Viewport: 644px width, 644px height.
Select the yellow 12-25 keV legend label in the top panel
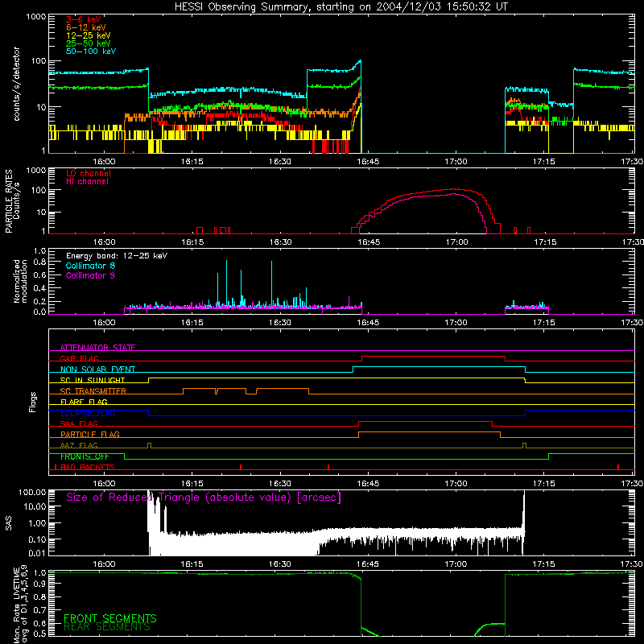point(89,35)
